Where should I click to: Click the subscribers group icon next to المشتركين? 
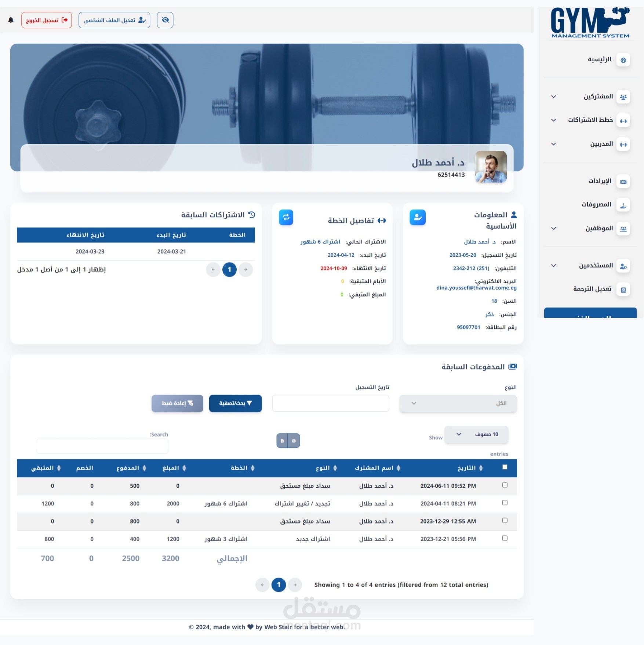[x=623, y=97]
